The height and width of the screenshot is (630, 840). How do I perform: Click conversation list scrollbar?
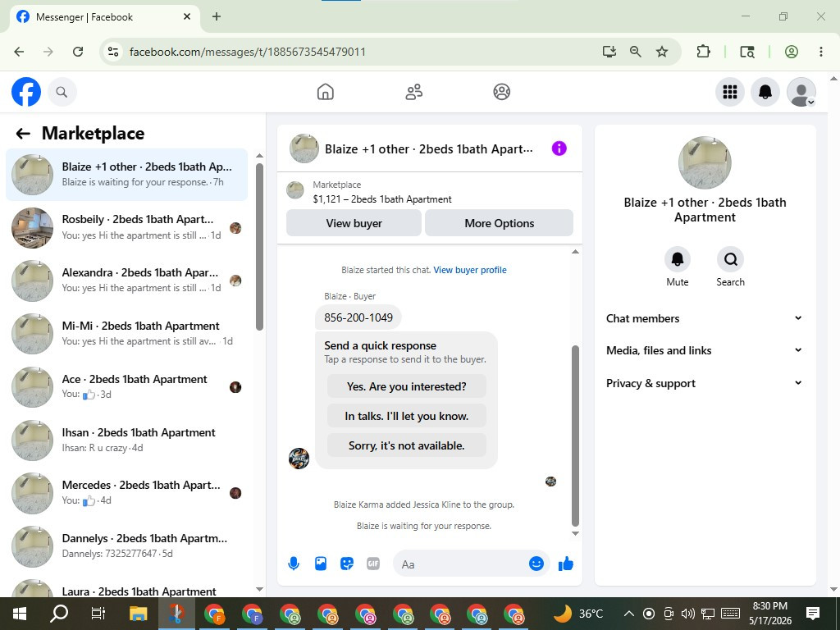point(259,246)
